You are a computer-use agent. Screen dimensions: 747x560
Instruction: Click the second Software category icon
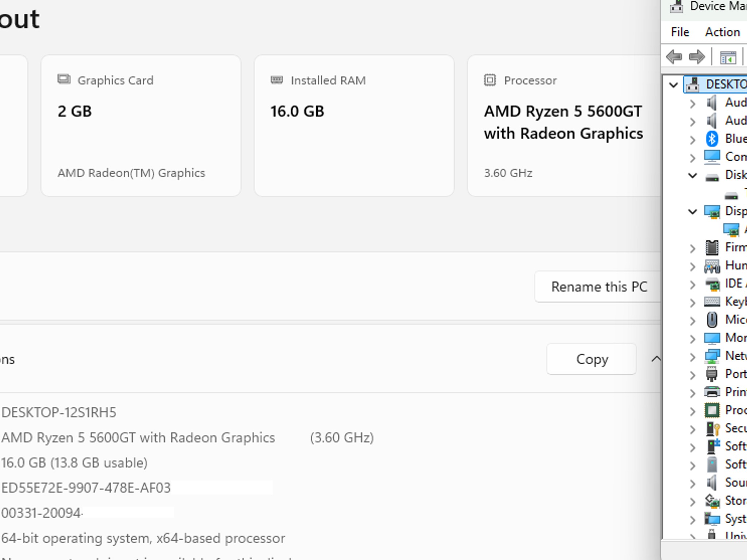pos(712,464)
